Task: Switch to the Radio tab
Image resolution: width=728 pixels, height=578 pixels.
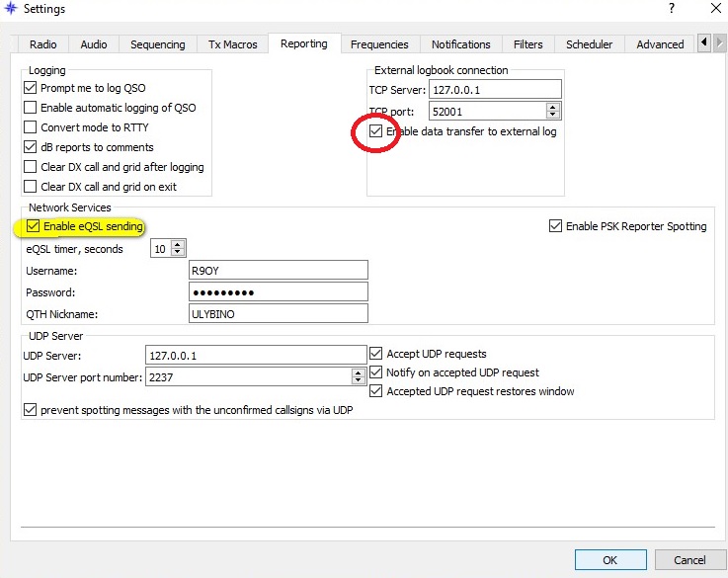Action: [x=43, y=44]
